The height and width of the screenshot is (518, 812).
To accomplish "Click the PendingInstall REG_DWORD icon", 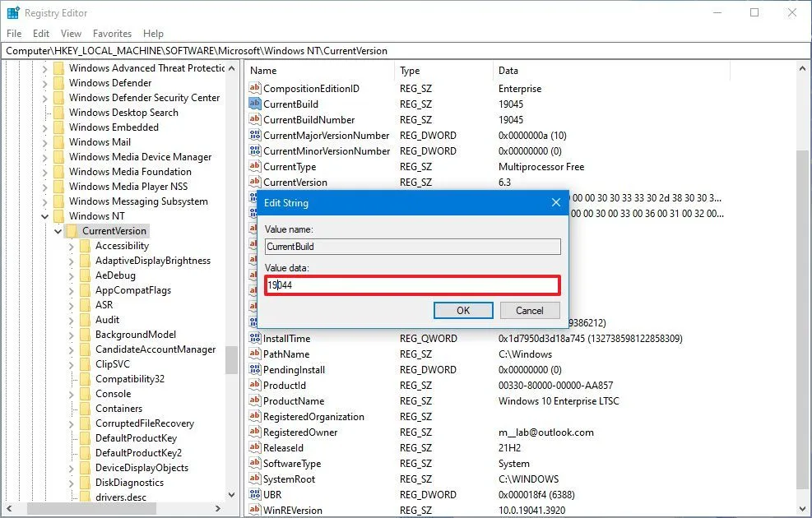I will click(x=255, y=369).
